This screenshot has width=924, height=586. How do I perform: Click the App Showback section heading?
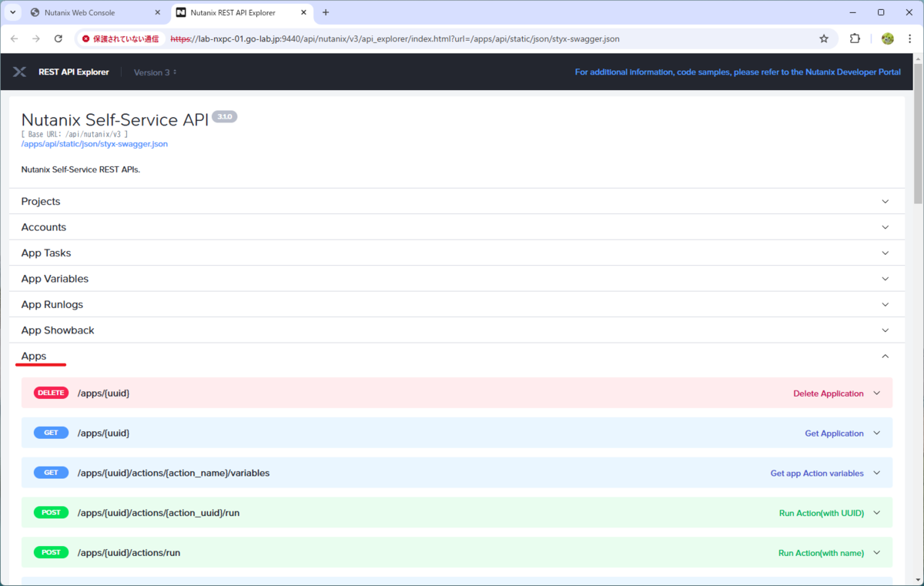[58, 330]
